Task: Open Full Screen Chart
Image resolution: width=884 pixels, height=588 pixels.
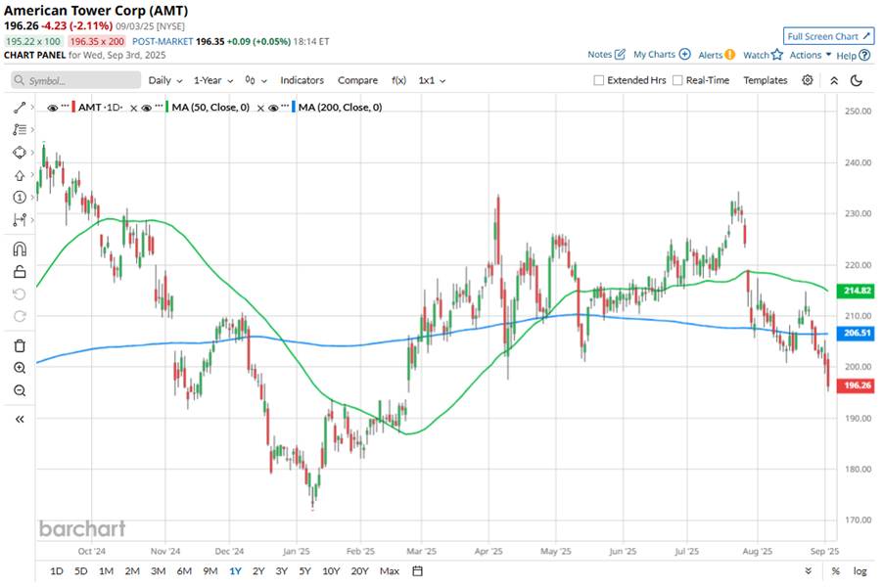Action: (x=829, y=36)
